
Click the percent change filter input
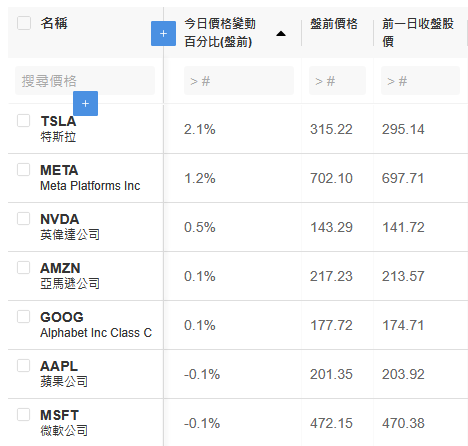[239, 81]
